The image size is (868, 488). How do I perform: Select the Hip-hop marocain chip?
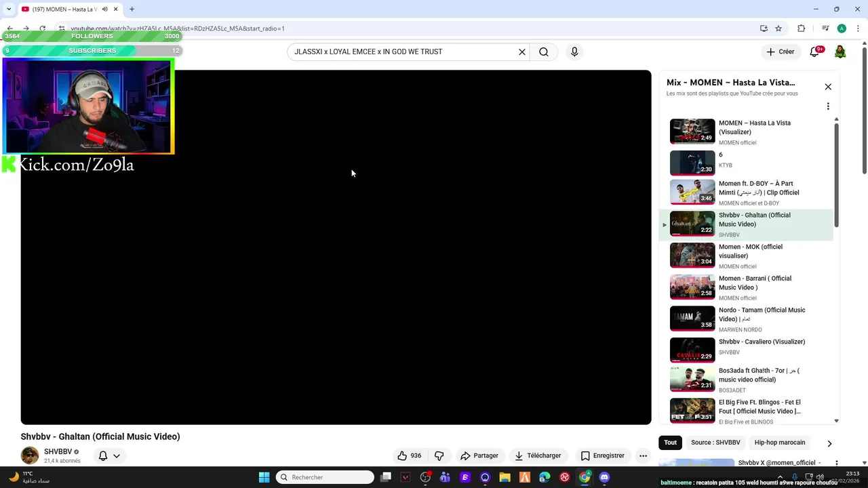pos(780,443)
